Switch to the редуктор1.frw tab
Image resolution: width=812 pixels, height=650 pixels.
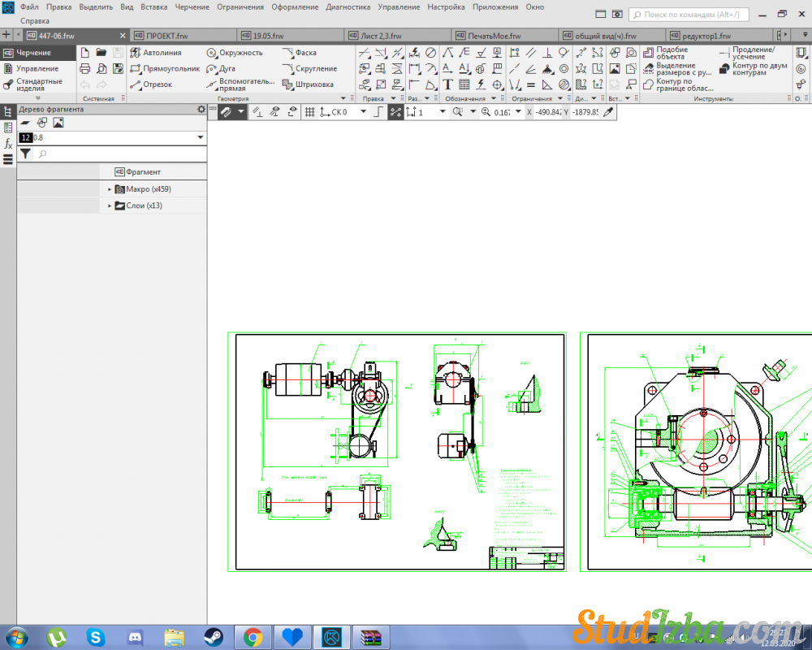[x=706, y=37]
